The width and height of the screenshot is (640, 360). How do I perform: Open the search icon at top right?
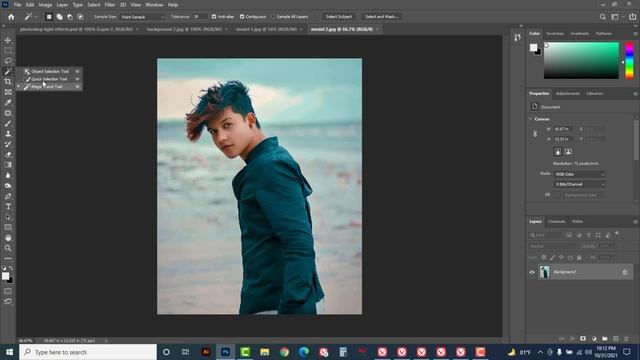602,17
